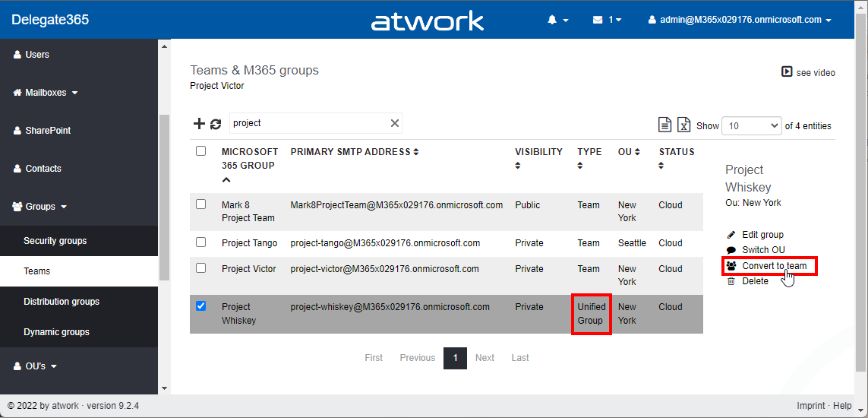This screenshot has height=418, width=868.
Task: Clear the search field with X icon
Action: pos(394,123)
